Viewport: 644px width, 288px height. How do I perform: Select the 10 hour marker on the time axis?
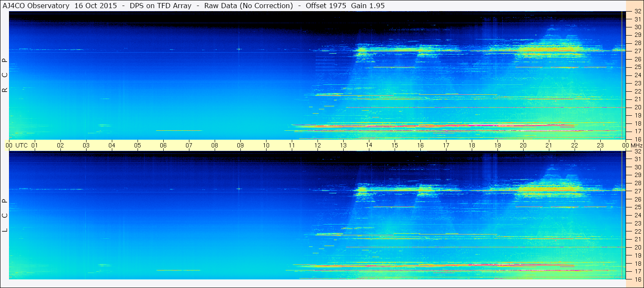[x=266, y=145]
